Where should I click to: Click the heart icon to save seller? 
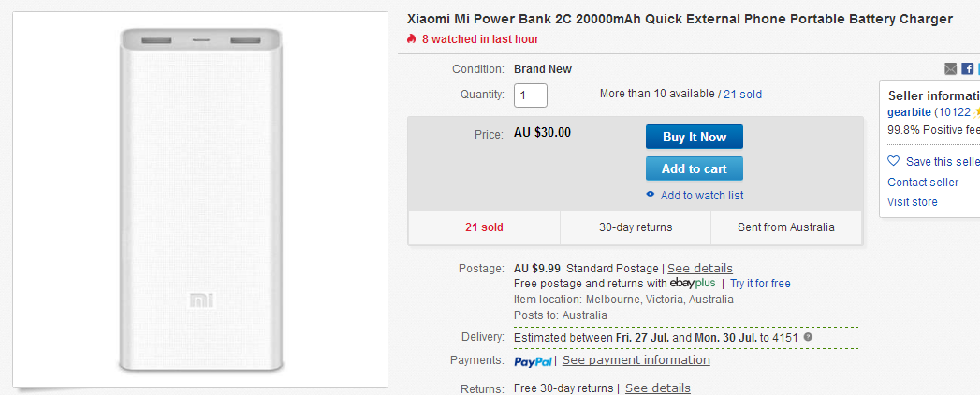point(893,161)
